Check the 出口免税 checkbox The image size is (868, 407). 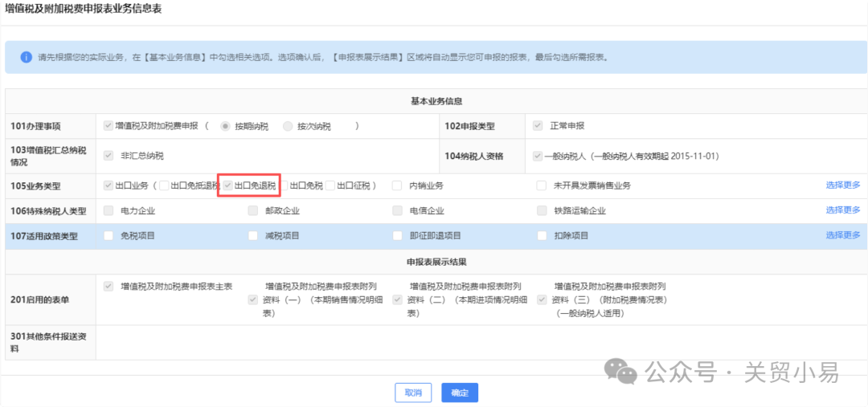pos(284,185)
